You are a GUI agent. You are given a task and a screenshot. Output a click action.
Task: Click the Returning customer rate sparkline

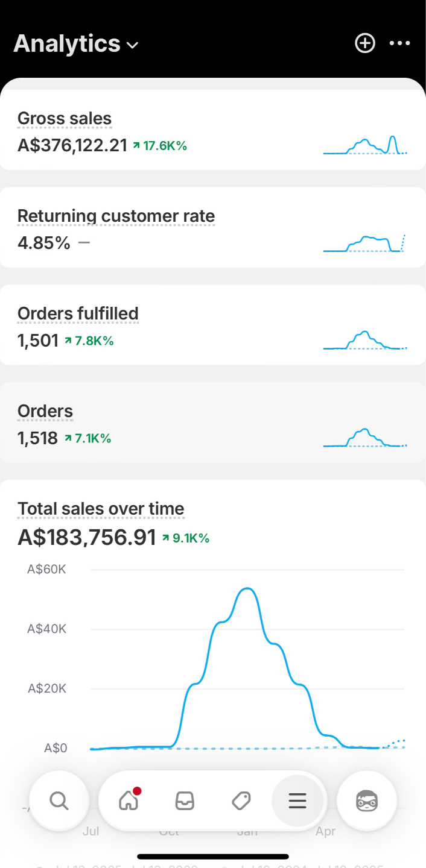(x=365, y=243)
